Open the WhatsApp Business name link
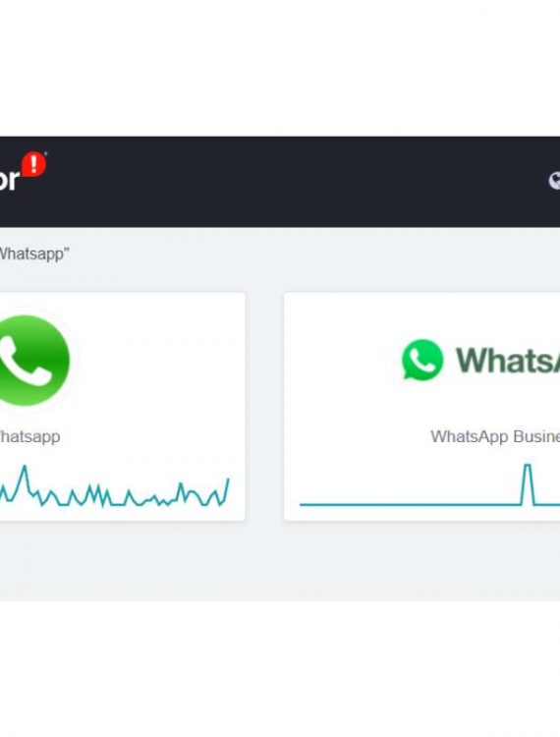 pyautogui.click(x=495, y=436)
